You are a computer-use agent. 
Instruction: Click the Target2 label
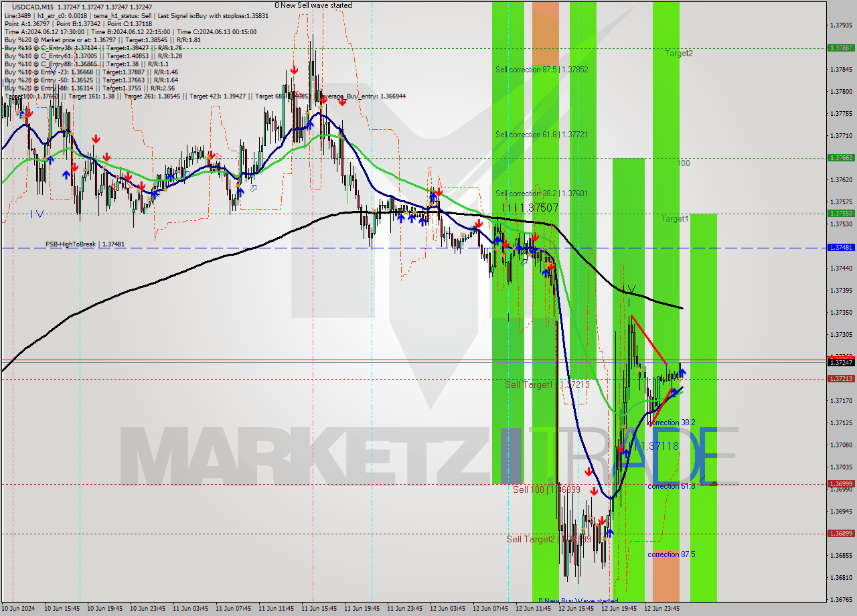[678, 54]
